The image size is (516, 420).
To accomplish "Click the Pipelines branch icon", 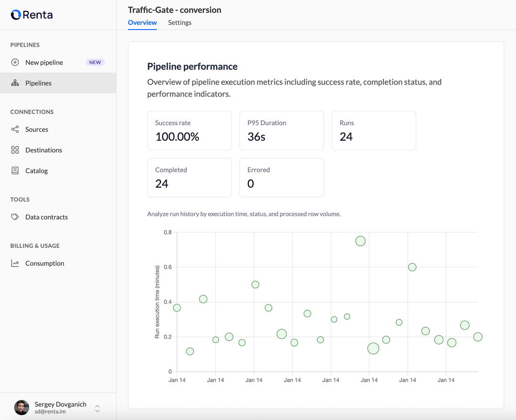I will (x=15, y=83).
